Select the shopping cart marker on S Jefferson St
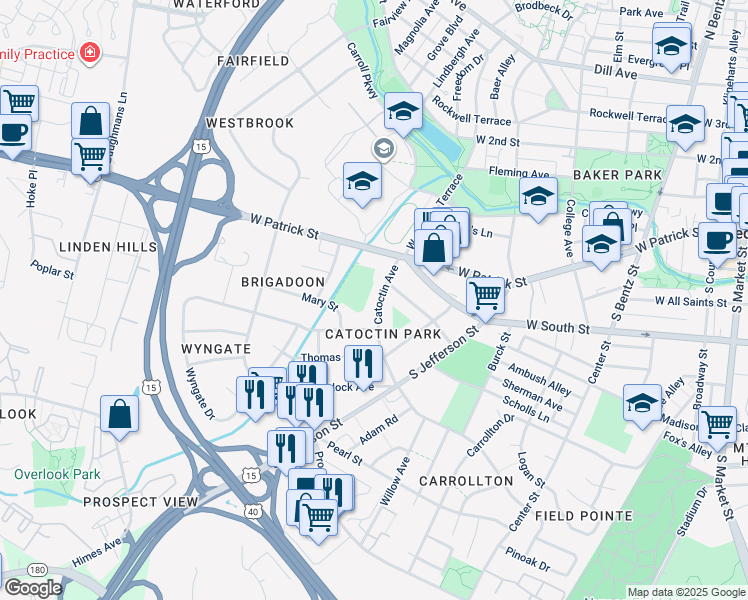The height and width of the screenshot is (600, 748). click(x=486, y=299)
